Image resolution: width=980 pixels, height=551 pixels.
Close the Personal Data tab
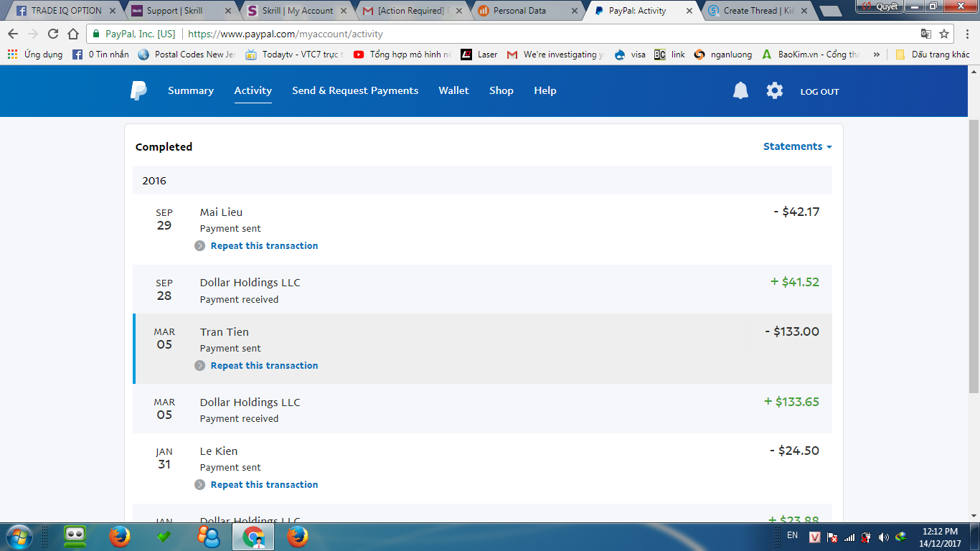[575, 11]
